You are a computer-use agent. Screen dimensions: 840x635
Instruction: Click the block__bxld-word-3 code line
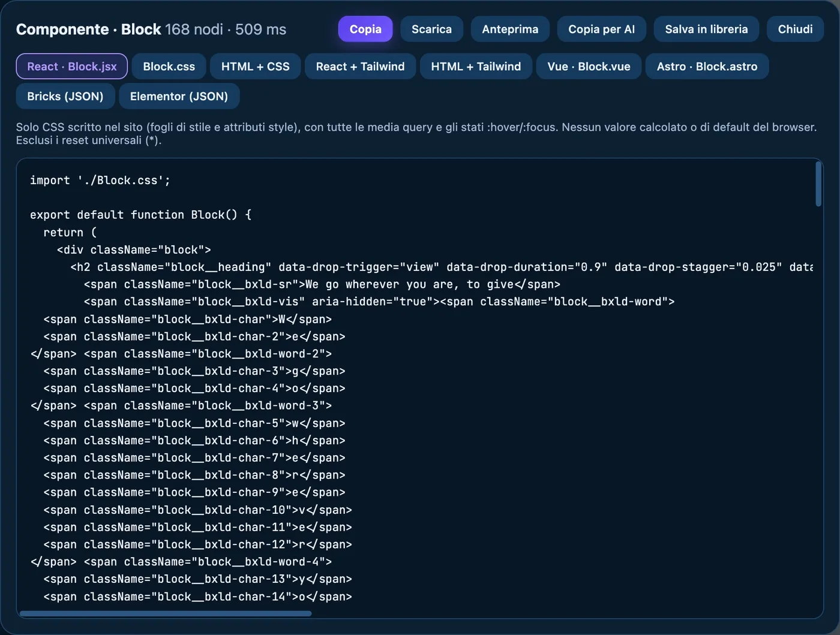pyautogui.click(x=181, y=406)
